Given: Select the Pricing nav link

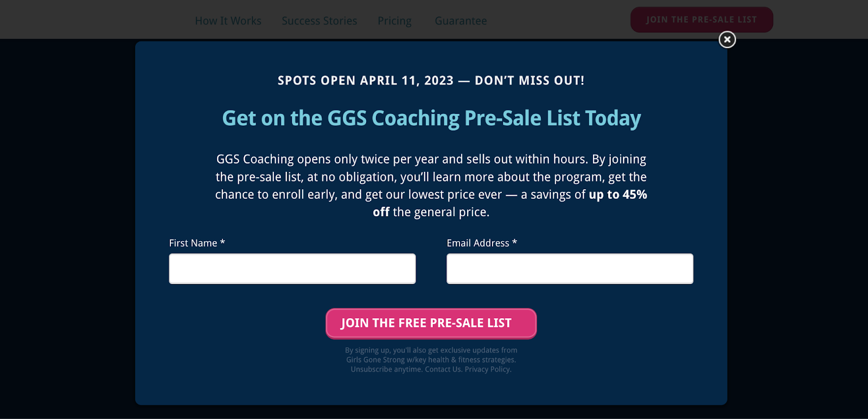Looking at the screenshot, I should (394, 21).
